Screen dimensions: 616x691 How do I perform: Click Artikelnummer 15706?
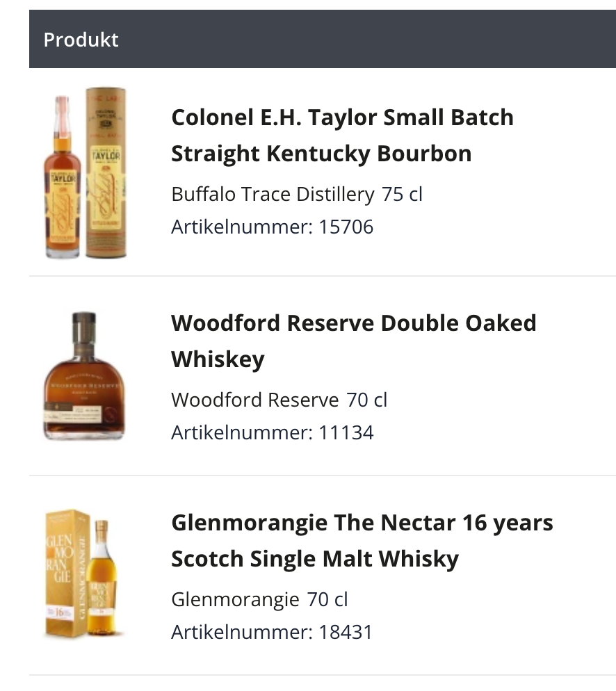272,227
